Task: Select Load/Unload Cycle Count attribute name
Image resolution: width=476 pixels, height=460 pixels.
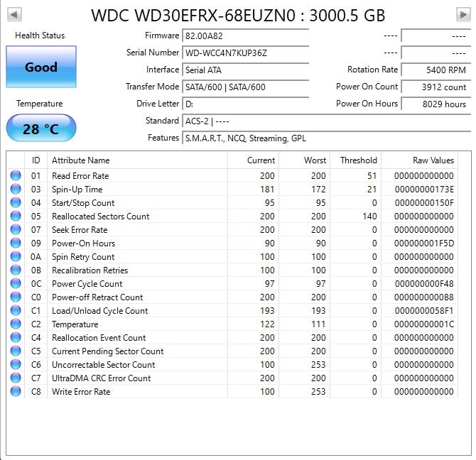Action: click(100, 311)
